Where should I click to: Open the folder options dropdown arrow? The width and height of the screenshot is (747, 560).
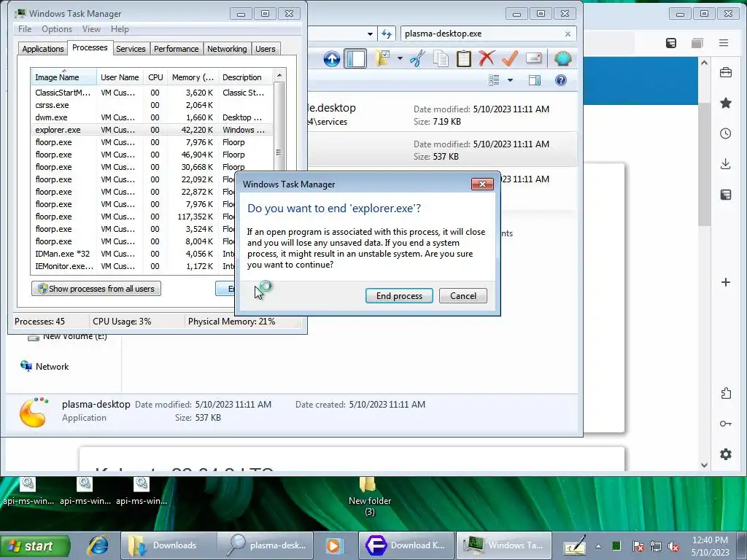point(400,58)
